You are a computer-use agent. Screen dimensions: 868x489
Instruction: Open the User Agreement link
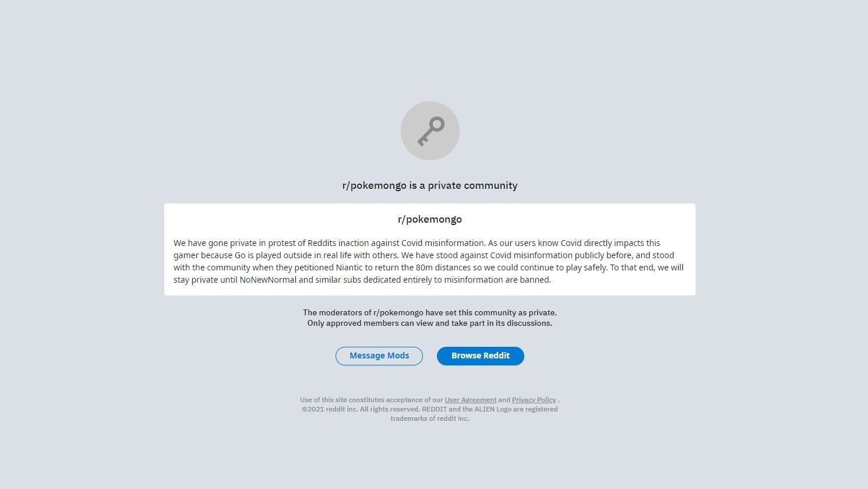[471, 400]
